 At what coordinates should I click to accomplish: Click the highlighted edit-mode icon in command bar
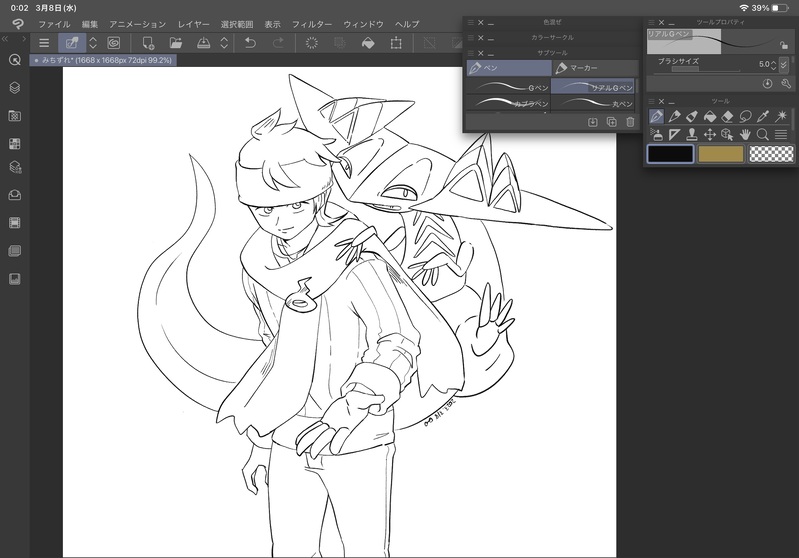[x=72, y=43]
